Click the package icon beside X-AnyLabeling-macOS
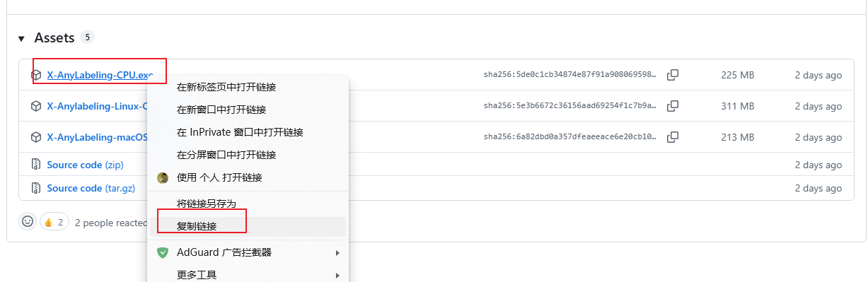Viewport: 868px width, 282px height. coord(36,137)
